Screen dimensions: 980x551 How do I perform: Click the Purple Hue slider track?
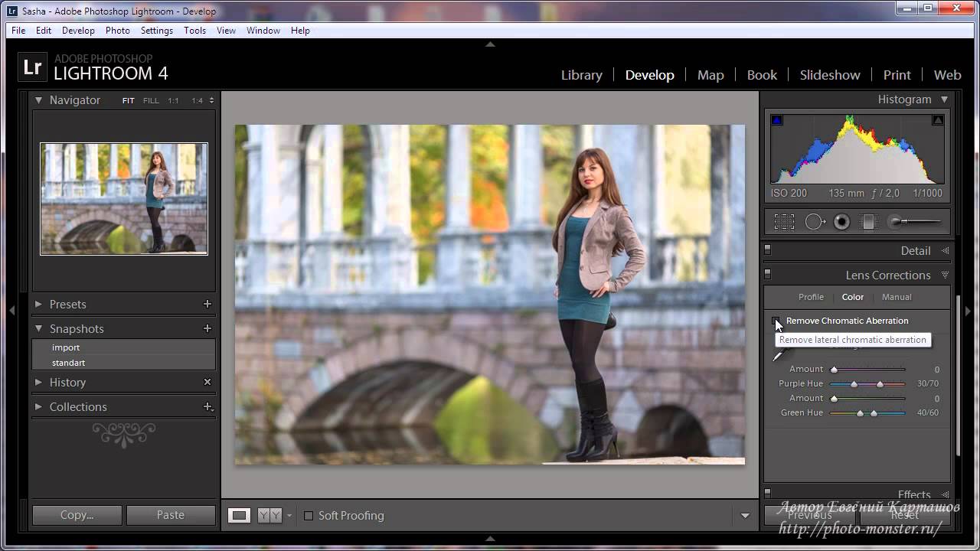(x=867, y=383)
